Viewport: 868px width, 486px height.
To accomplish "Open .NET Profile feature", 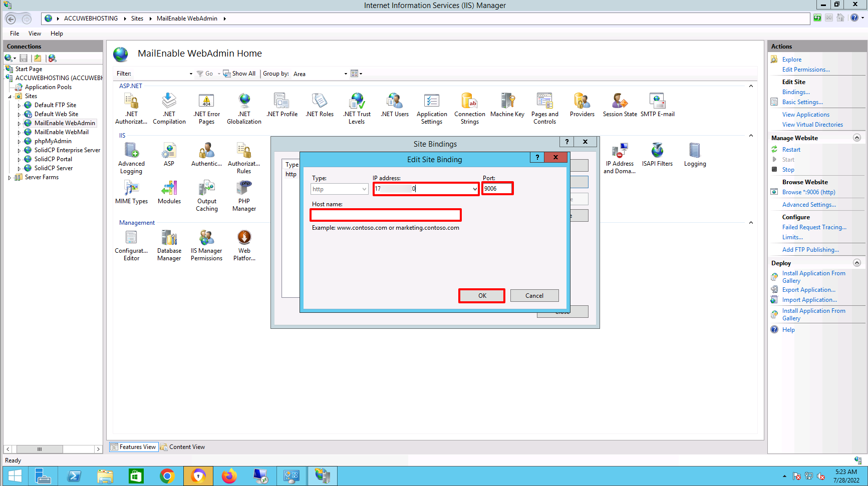I will pyautogui.click(x=282, y=105).
